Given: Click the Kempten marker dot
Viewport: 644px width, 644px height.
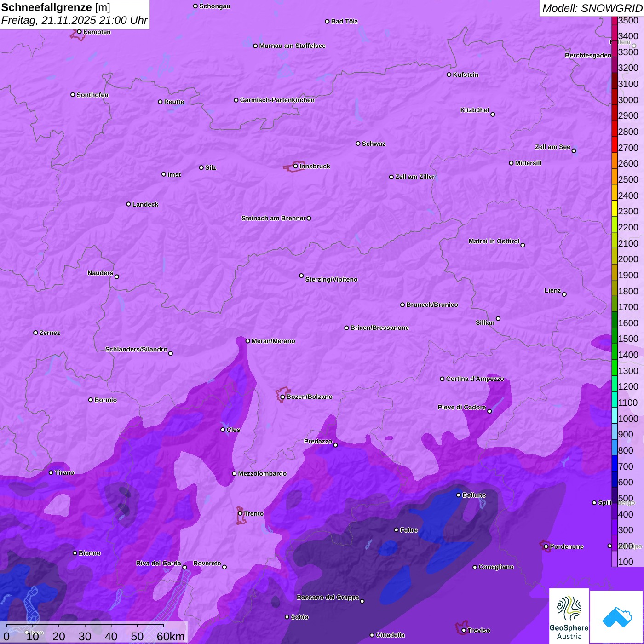Looking at the screenshot, I should pyautogui.click(x=79, y=32).
